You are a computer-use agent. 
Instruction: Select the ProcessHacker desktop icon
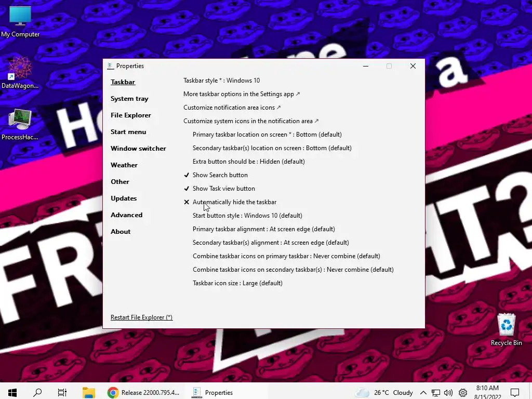(x=20, y=125)
